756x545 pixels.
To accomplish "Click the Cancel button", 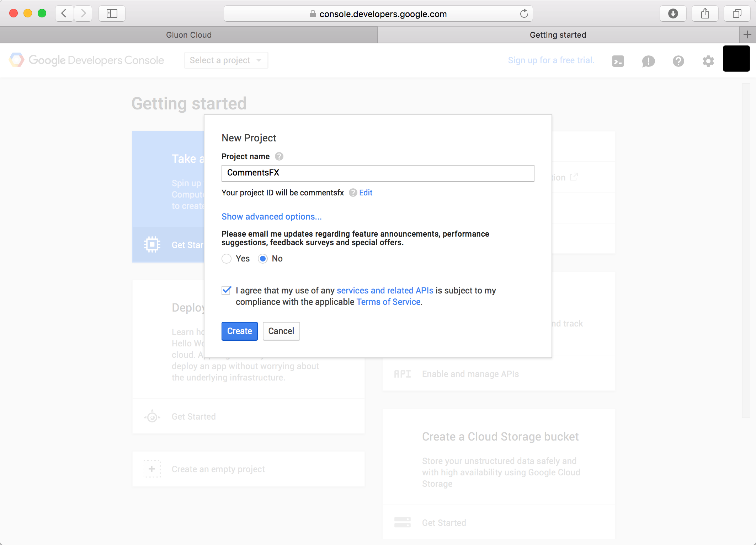I will pyautogui.click(x=281, y=331).
